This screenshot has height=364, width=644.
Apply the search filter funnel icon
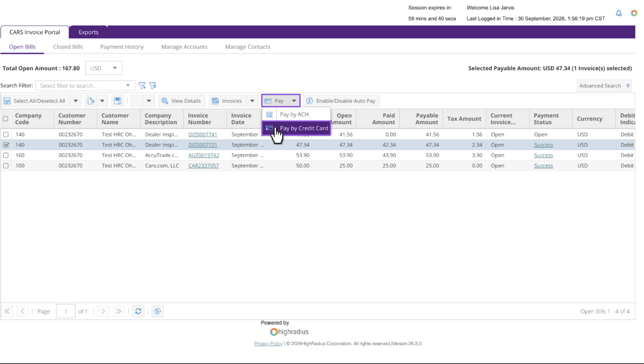(142, 86)
